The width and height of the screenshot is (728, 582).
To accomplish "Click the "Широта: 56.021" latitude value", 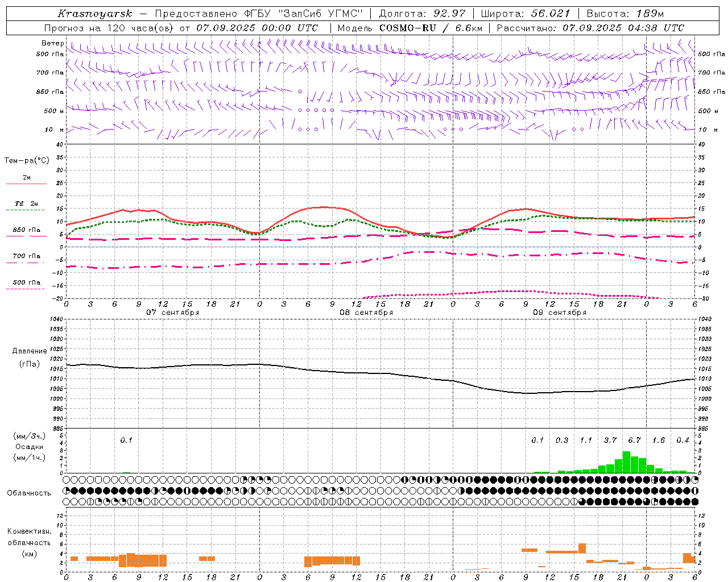I will pyautogui.click(x=526, y=14).
